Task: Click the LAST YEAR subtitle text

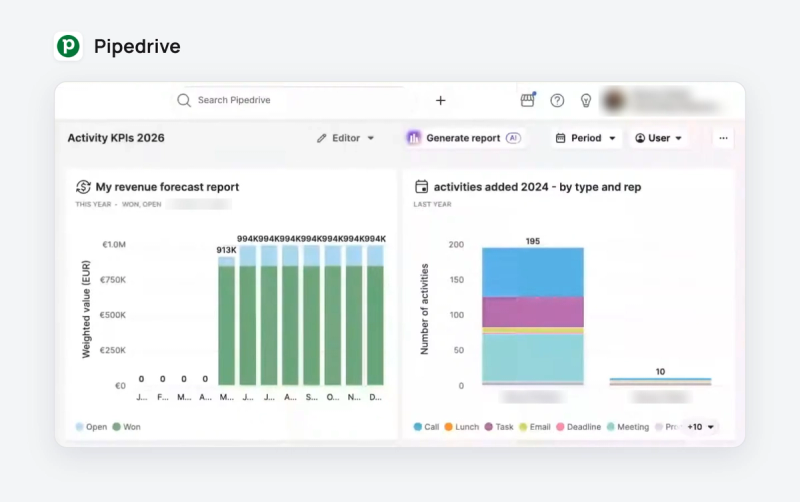Action: (x=432, y=205)
